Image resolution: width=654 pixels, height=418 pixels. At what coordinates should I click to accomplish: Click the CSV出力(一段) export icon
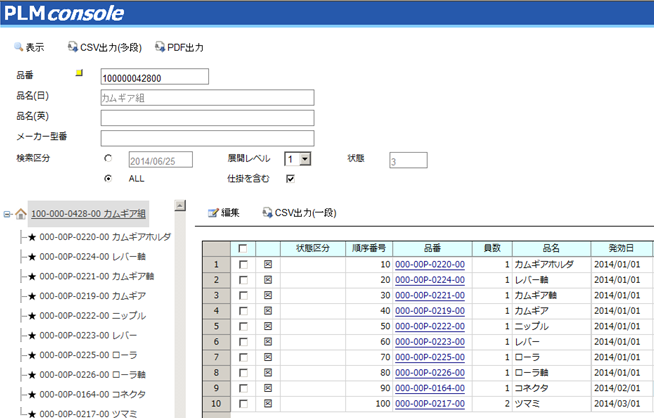(267, 213)
